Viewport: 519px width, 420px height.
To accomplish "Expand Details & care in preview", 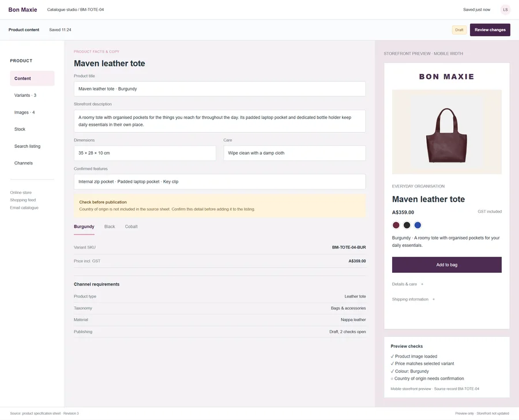I will (x=408, y=284).
